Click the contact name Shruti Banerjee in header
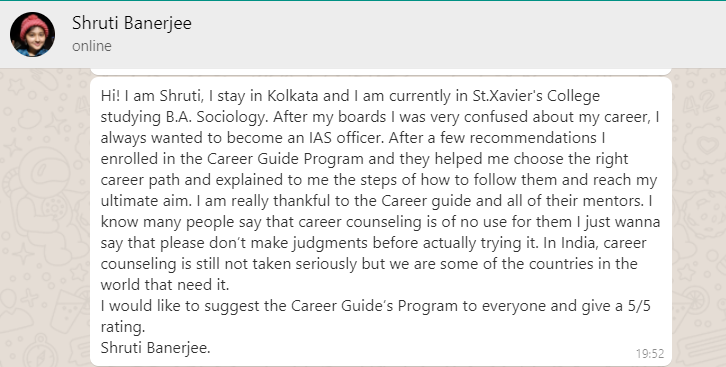This screenshot has height=367, width=726. click(x=131, y=23)
